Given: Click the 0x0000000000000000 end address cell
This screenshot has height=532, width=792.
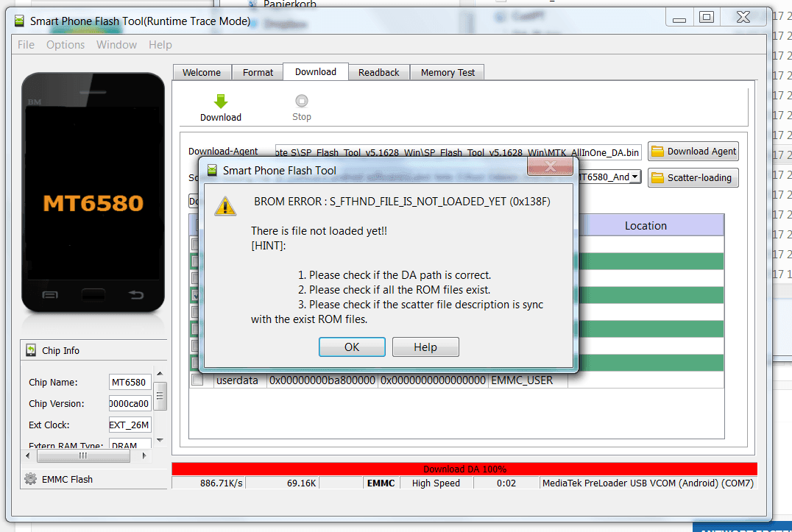Looking at the screenshot, I should click(x=433, y=380).
